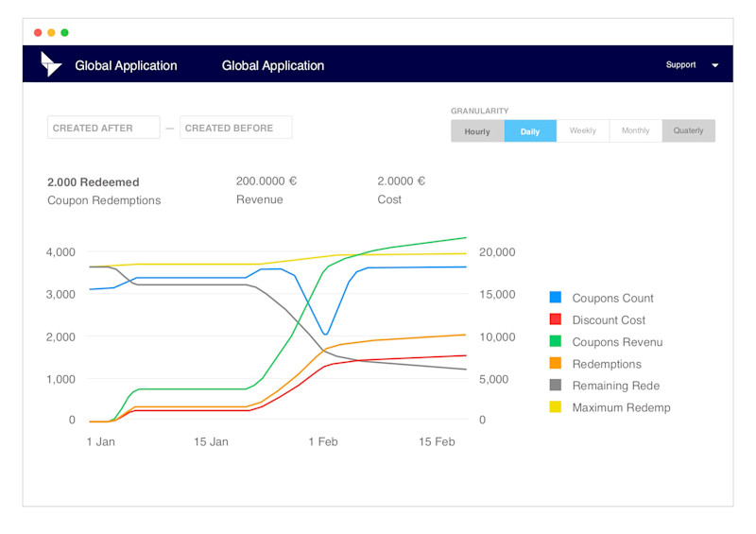
Task: Select the 2.0000 € cost value
Action: tap(401, 181)
